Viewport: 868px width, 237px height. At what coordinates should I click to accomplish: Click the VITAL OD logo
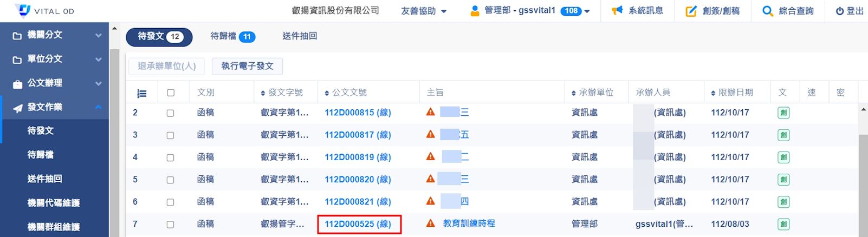point(44,10)
